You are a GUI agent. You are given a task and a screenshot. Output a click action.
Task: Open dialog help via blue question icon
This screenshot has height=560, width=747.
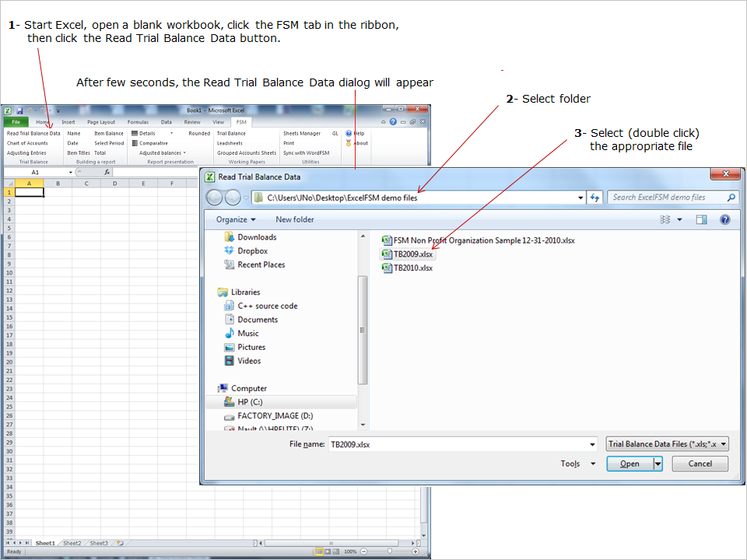pos(725,220)
